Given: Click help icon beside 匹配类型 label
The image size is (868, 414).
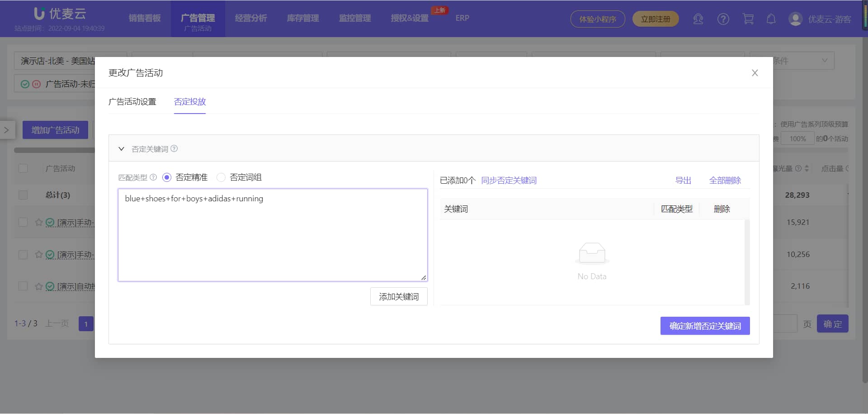Looking at the screenshot, I should tap(153, 177).
